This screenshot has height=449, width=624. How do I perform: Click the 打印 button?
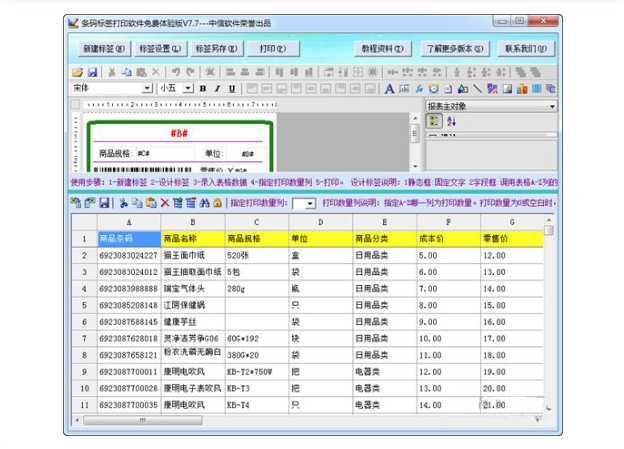[x=273, y=49]
